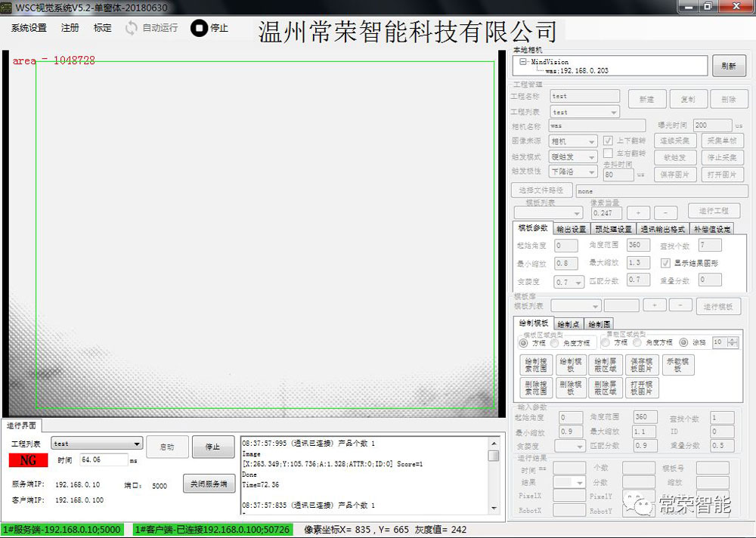
Task: Open the 触发模式 dropdown showing 硬触发
Action: 574,156
